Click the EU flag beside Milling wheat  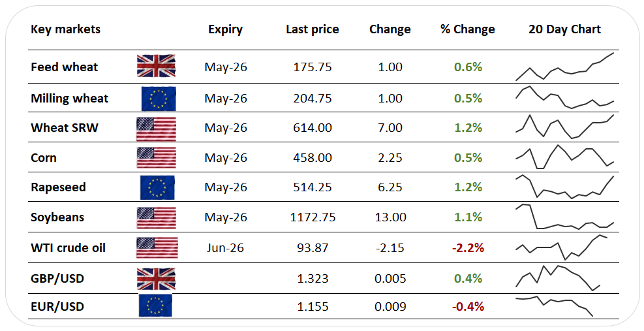pyautogui.click(x=158, y=98)
